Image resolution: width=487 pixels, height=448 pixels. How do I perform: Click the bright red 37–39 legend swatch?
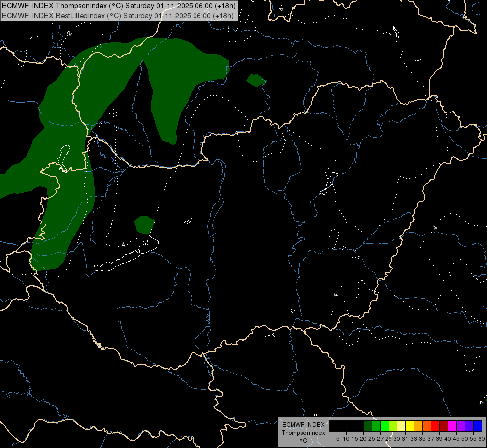click(x=435, y=426)
